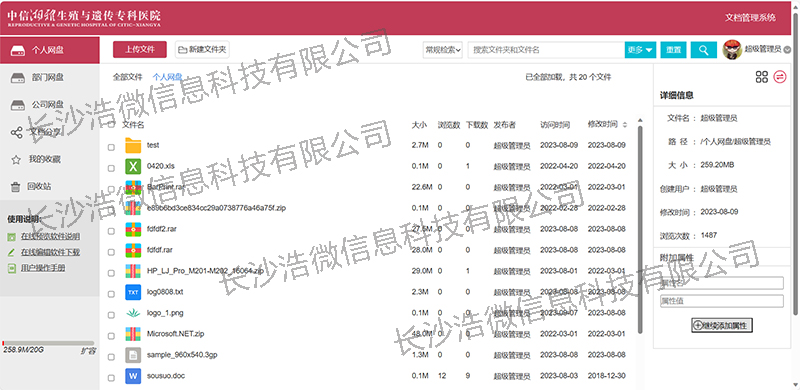
Task: Click the share icon beside 文档分享
Action: point(16,133)
